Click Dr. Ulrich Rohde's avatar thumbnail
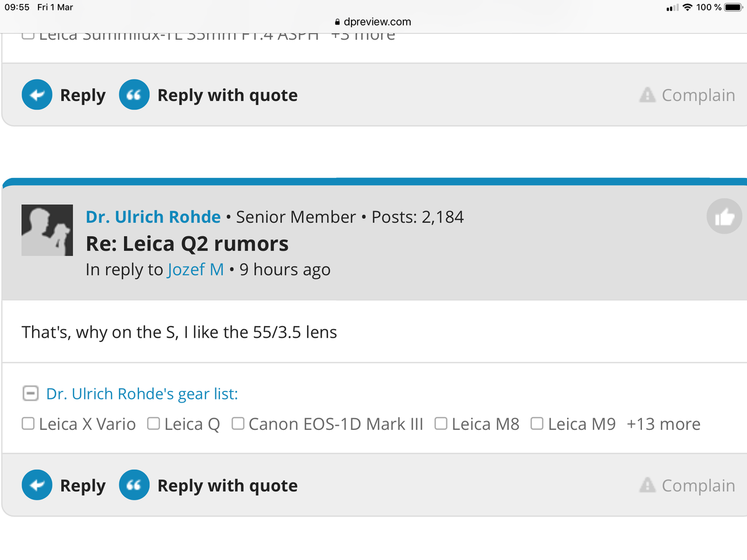747x560 pixels. click(x=47, y=230)
